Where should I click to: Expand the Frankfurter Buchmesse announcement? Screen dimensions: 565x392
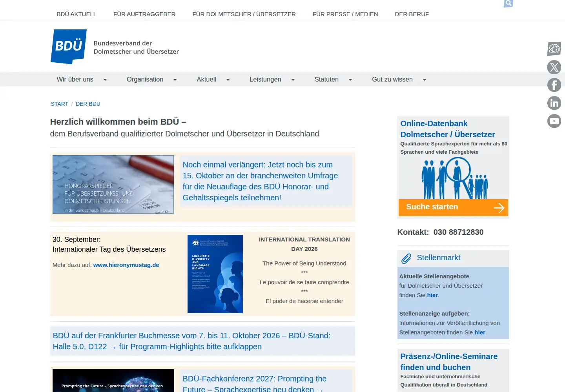coord(191,341)
